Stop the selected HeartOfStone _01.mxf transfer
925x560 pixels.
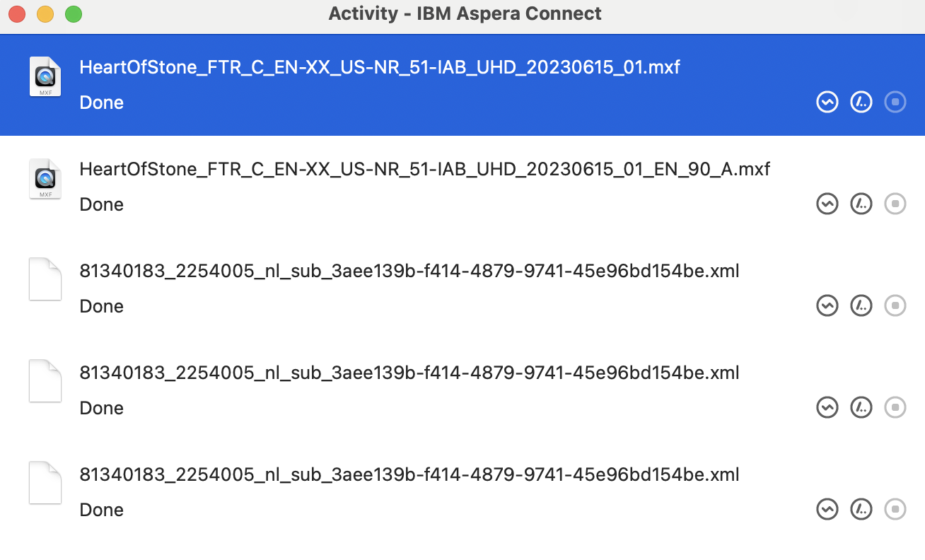tap(895, 103)
